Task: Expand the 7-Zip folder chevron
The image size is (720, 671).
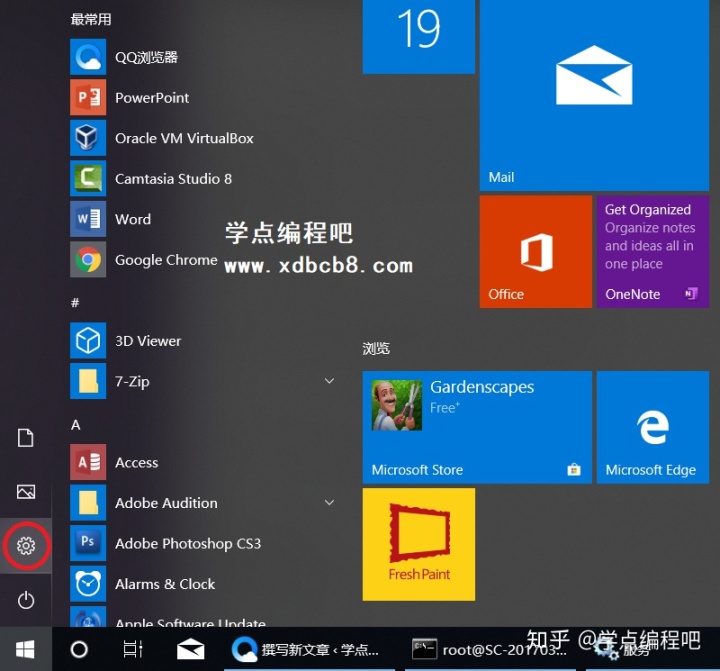Action: click(329, 381)
